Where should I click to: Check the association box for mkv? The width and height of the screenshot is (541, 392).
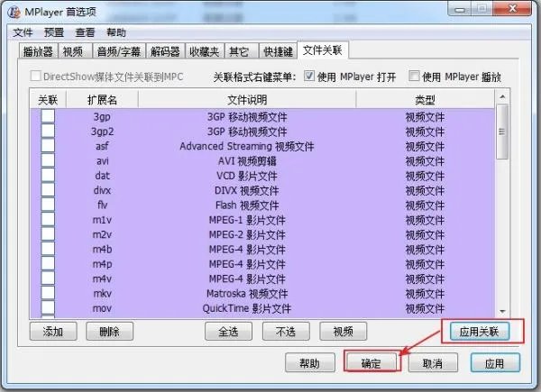click(x=48, y=294)
